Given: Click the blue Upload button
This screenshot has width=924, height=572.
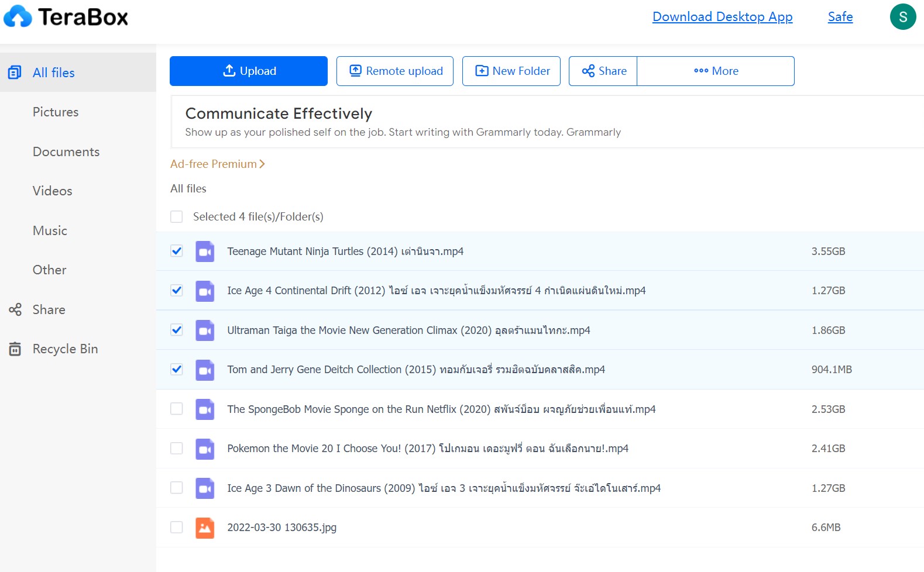Looking at the screenshot, I should pyautogui.click(x=249, y=71).
